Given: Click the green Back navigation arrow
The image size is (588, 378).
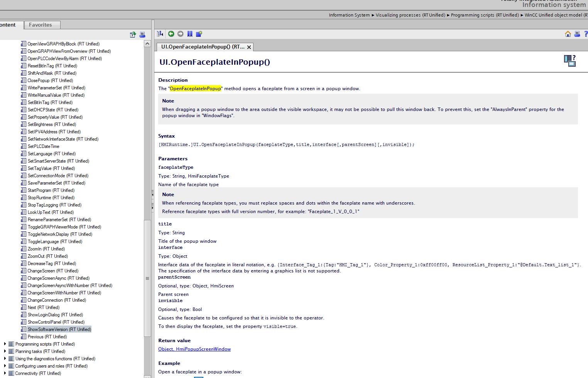Looking at the screenshot, I should tap(171, 34).
